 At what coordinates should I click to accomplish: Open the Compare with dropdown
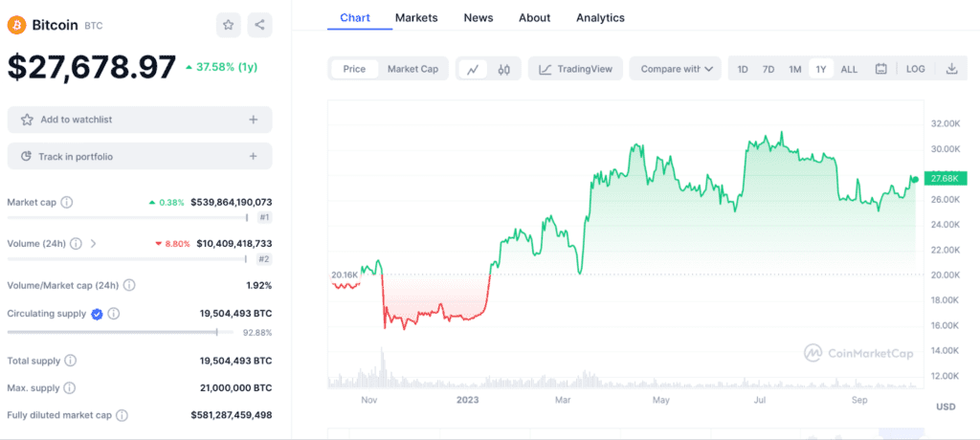(676, 69)
